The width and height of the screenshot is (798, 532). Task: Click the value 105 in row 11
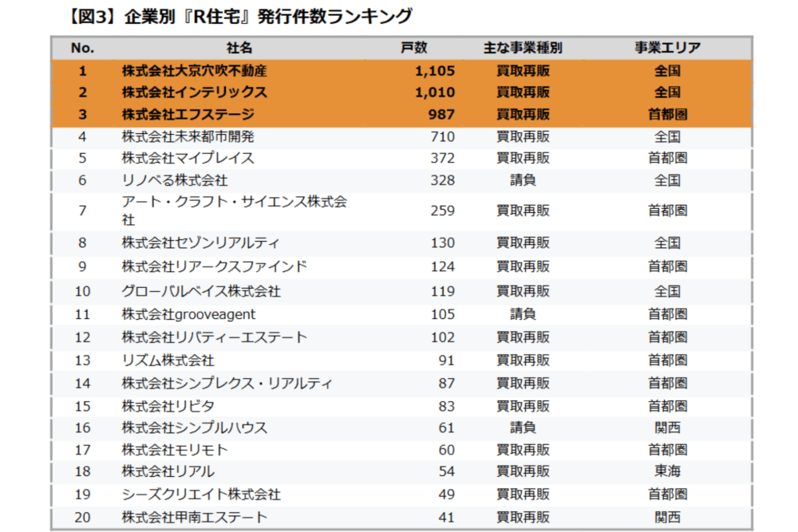442,314
